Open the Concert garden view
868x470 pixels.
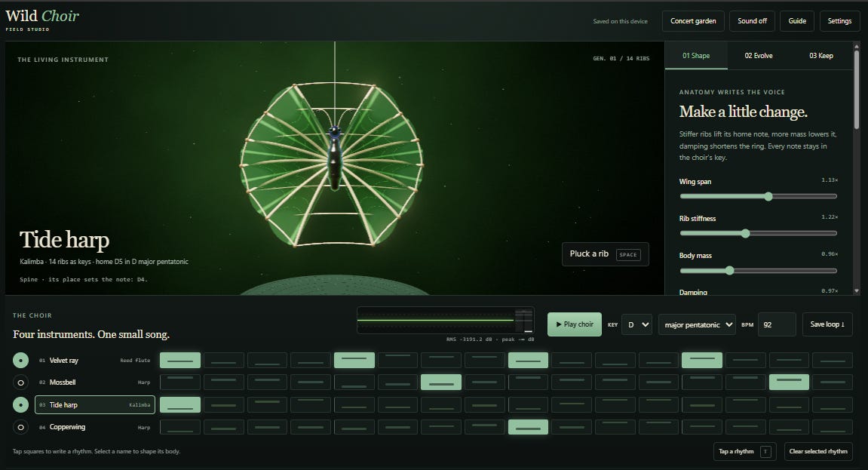(693, 21)
